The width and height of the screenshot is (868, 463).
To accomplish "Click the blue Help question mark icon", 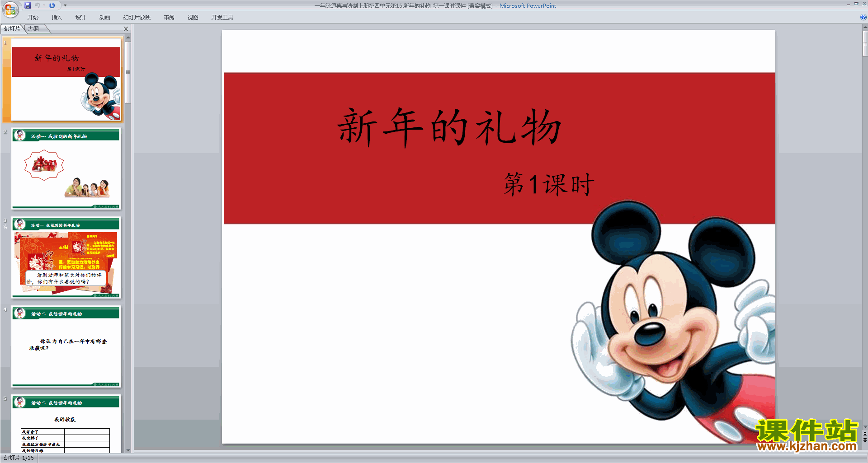I will pos(863,17).
